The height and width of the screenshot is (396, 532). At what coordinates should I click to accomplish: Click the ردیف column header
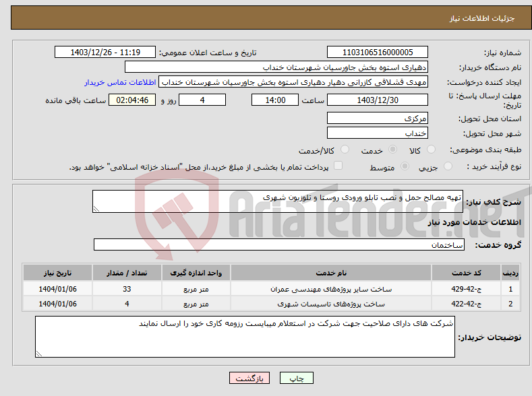click(x=510, y=273)
